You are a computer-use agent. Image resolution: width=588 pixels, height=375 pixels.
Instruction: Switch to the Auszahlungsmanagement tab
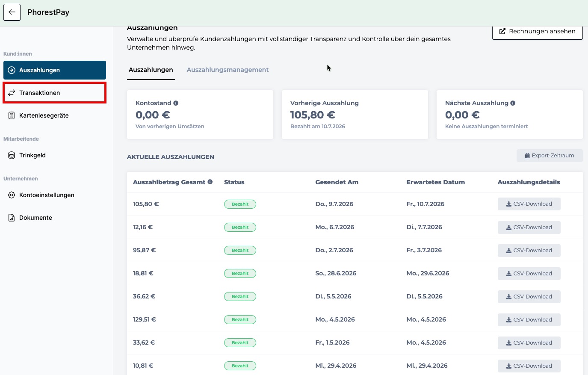228,70
